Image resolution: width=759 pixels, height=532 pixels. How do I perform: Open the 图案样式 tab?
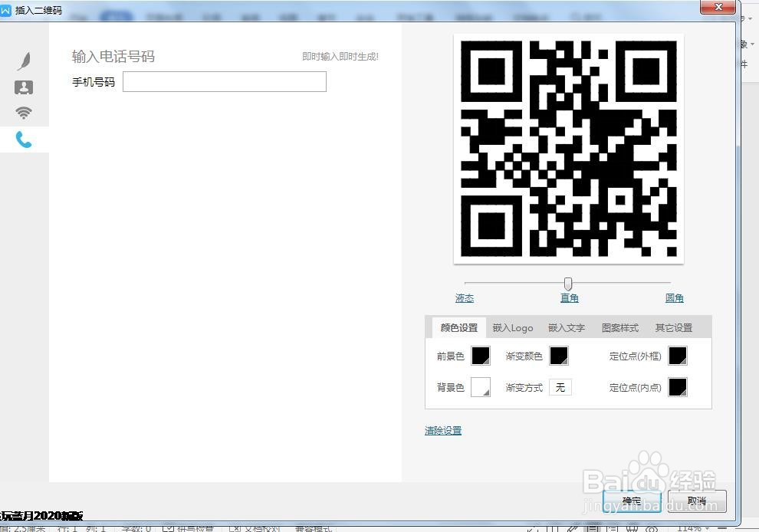[x=620, y=328]
